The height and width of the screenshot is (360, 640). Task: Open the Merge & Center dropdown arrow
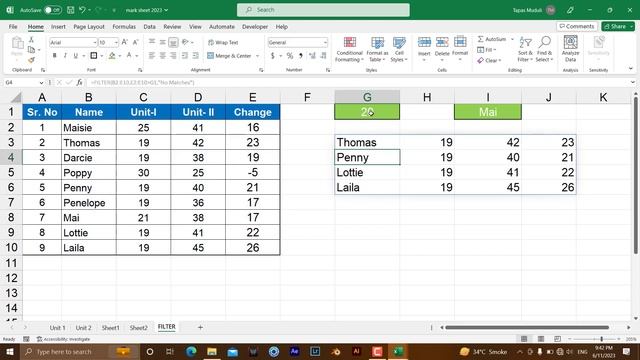(x=258, y=56)
